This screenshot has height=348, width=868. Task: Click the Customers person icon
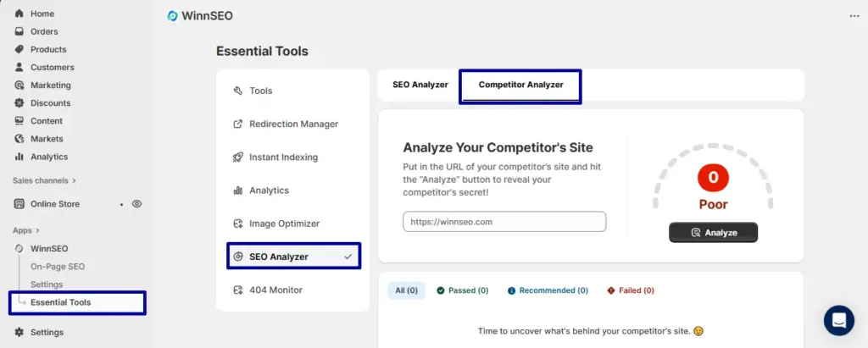click(x=19, y=67)
